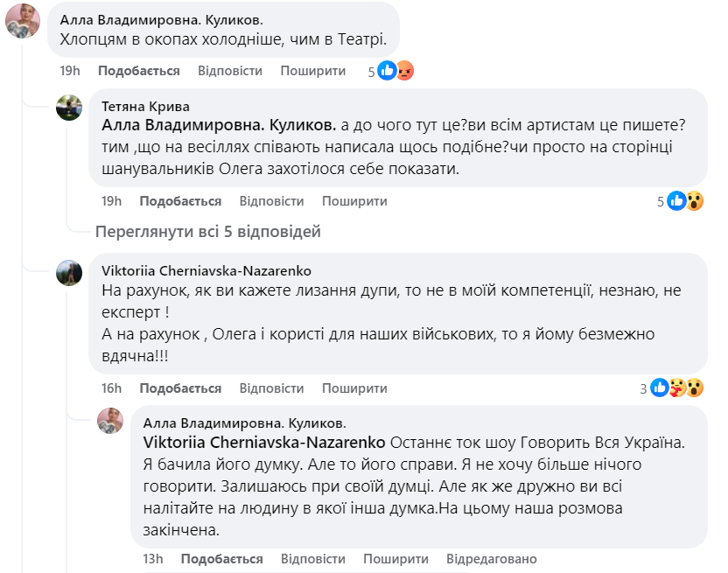Viewport: 728px width, 573px height.
Task: Click the 19h timestamp on the first comment
Action: pos(68,70)
